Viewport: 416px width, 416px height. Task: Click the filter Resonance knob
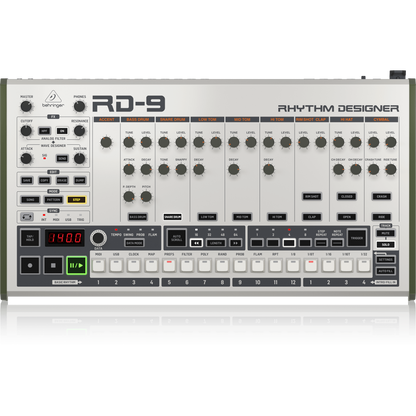coord(79,131)
